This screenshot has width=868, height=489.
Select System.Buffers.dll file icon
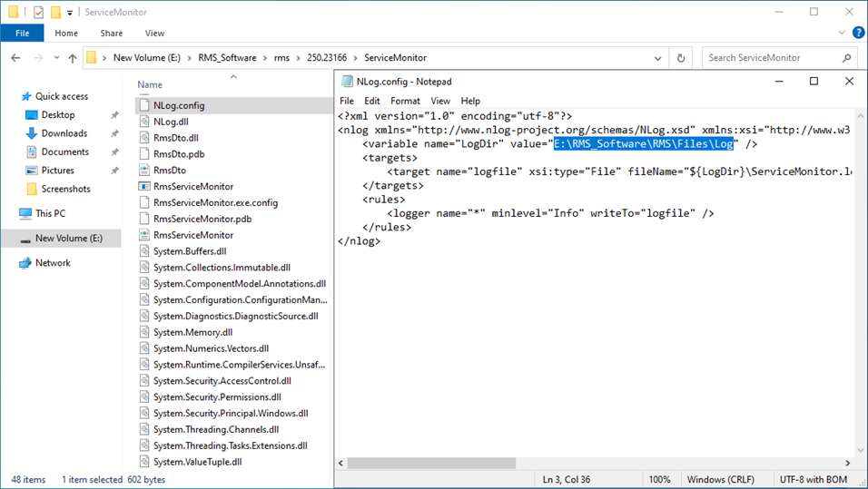[144, 251]
